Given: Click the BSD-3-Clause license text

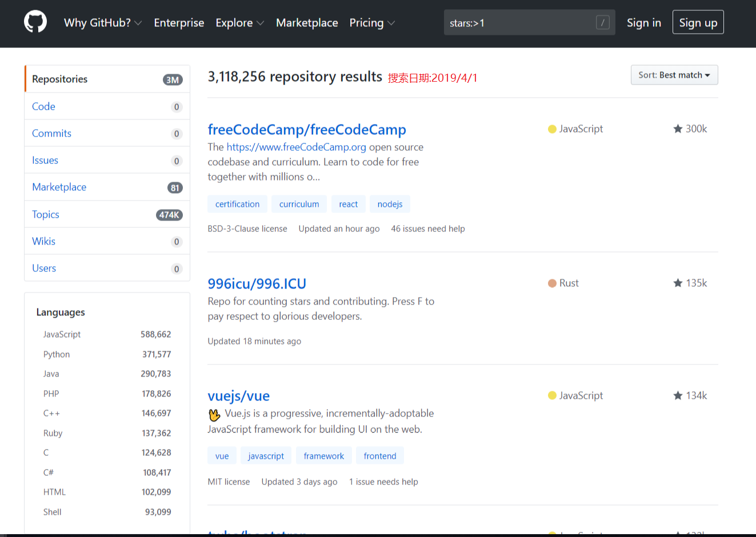Looking at the screenshot, I should point(247,229).
